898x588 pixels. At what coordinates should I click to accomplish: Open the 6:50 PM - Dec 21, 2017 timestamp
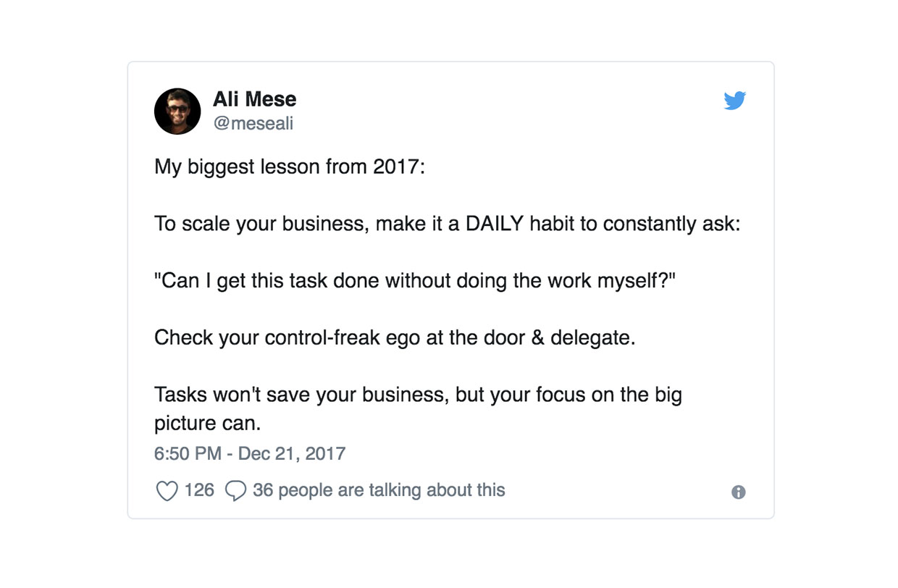coord(250,453)
